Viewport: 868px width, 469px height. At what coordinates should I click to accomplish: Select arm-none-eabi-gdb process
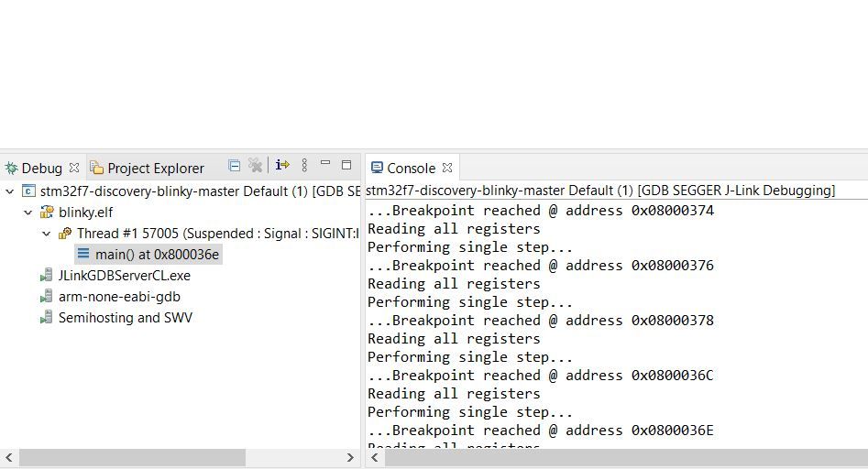pyautogui.click(x=119, y=297)
